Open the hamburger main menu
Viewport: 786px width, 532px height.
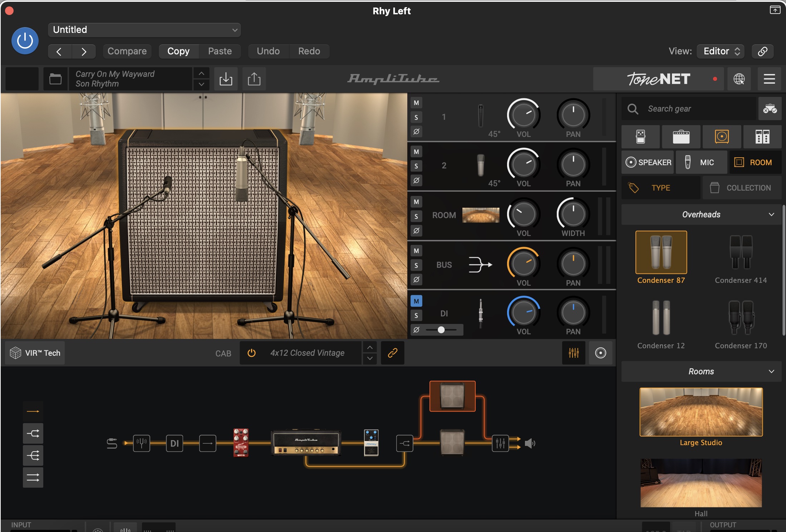769,79
